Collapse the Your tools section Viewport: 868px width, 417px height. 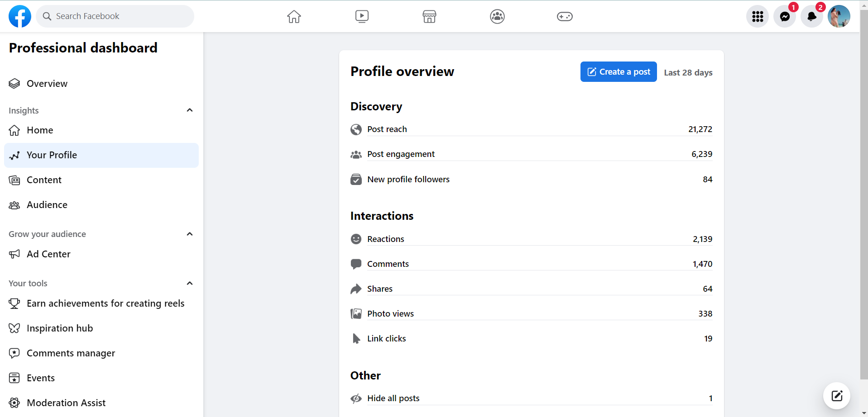pyautogui.click(x=190, y=283)
